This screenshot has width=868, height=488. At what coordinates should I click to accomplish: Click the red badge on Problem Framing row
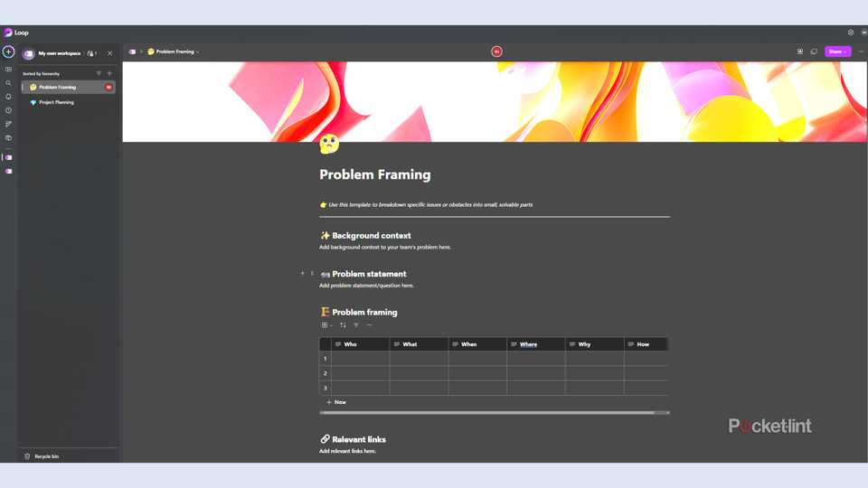[x=108, y=87]
